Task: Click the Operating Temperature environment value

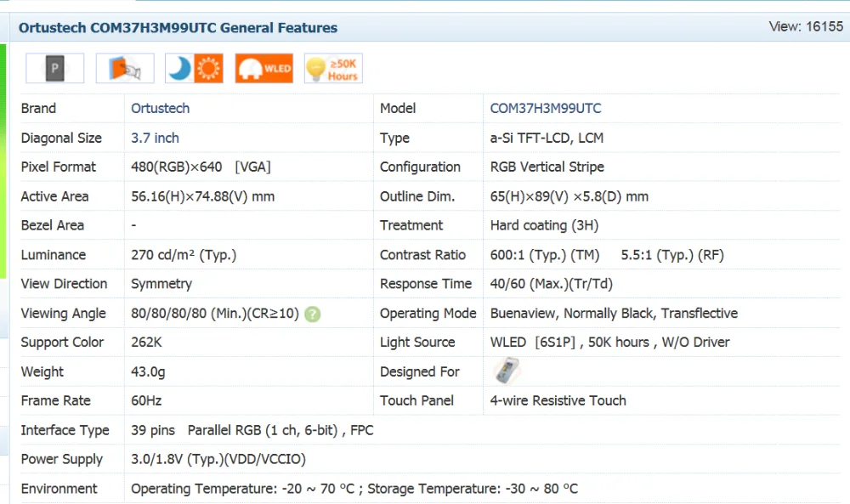Action: pos(354,489)
